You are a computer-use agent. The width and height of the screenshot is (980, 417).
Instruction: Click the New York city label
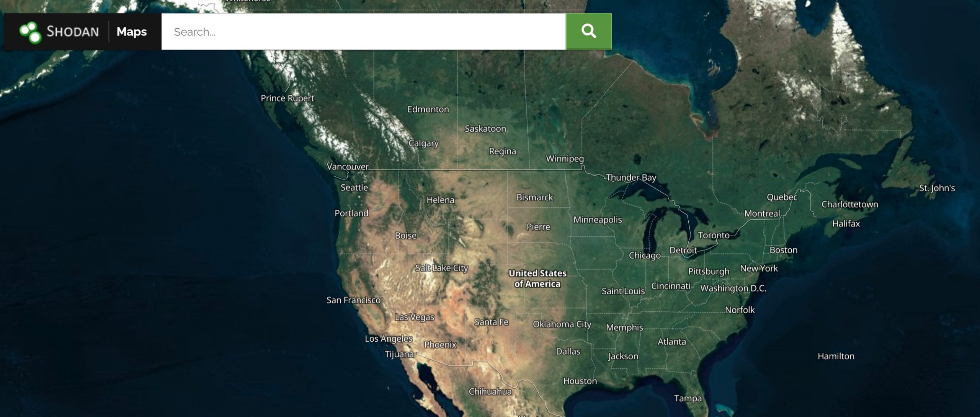[x=759, y=269]
